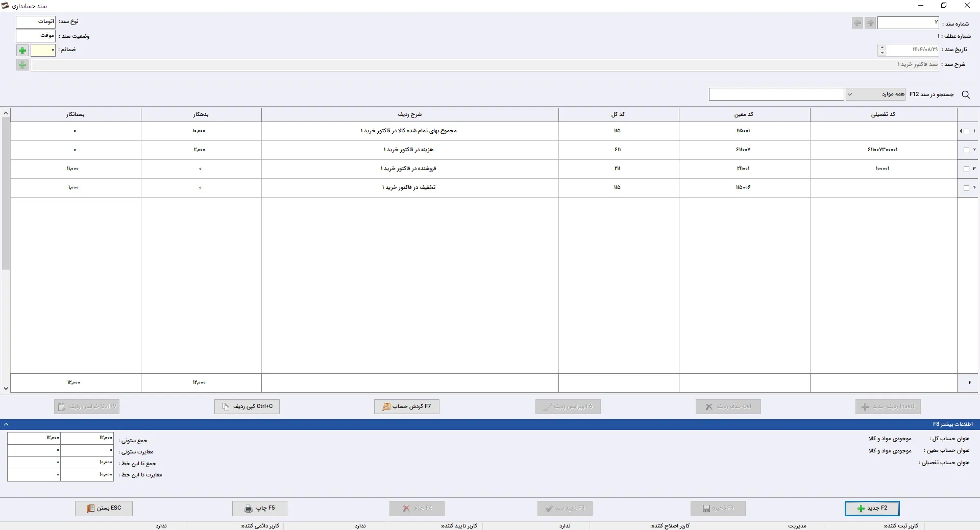Viewport: 980px width, 530px height.
Task: Click Ctrl+C کپی ردیف copy row button
Action: point(247,406)
